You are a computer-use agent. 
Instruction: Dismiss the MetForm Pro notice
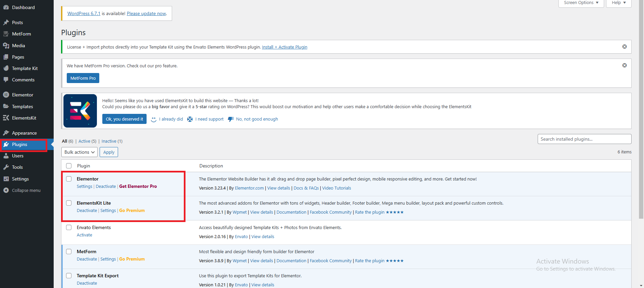click(625, 65)
